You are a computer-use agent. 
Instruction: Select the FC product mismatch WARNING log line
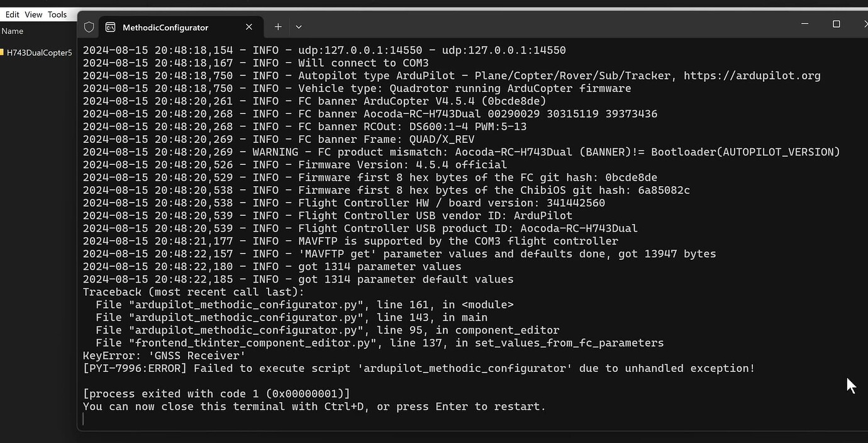click(440, 152)
